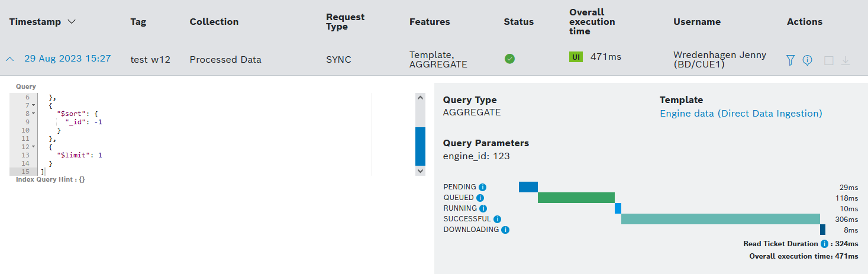Collapse the code fold at line 12
This screenshot has height=274, width=868.
click(33, 147)
